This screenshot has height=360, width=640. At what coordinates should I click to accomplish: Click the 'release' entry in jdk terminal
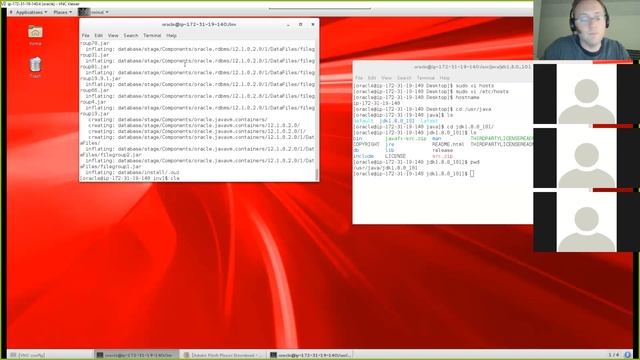click(442, 150)
